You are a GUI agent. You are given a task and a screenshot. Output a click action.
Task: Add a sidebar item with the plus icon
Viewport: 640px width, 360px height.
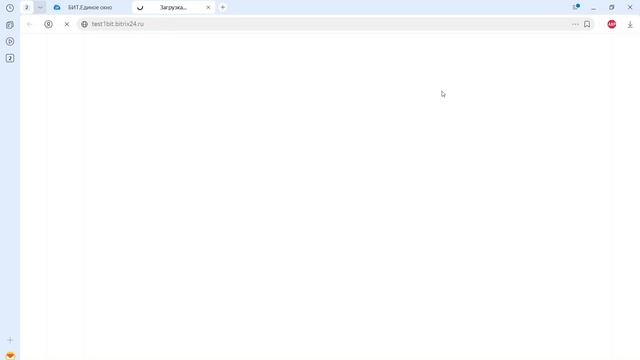point(10,340)
